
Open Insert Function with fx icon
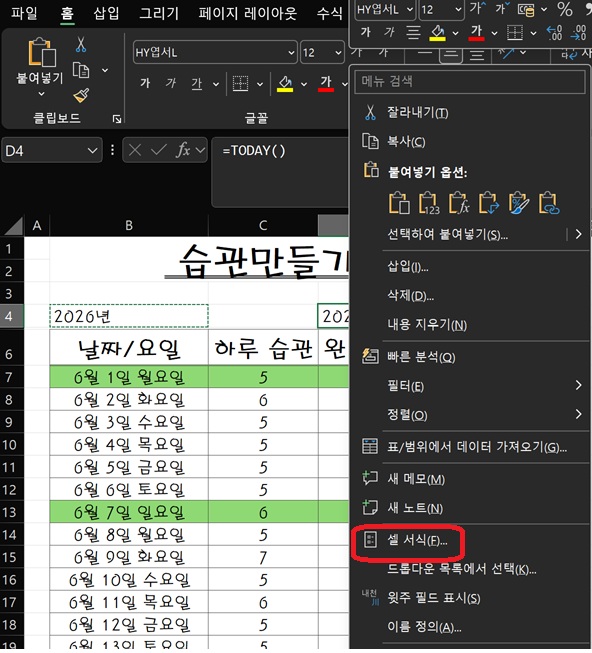[183, 150]
